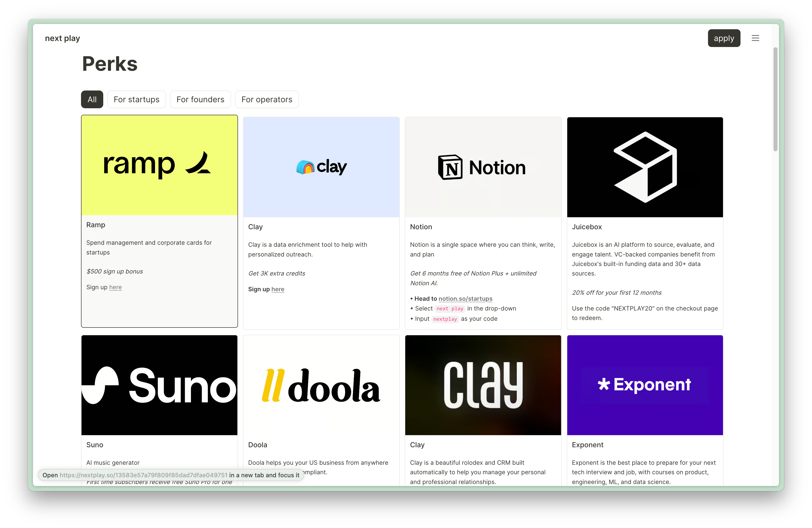Open the doola logo thumbnail
This screenshot has width=812, height=528.
321,385
